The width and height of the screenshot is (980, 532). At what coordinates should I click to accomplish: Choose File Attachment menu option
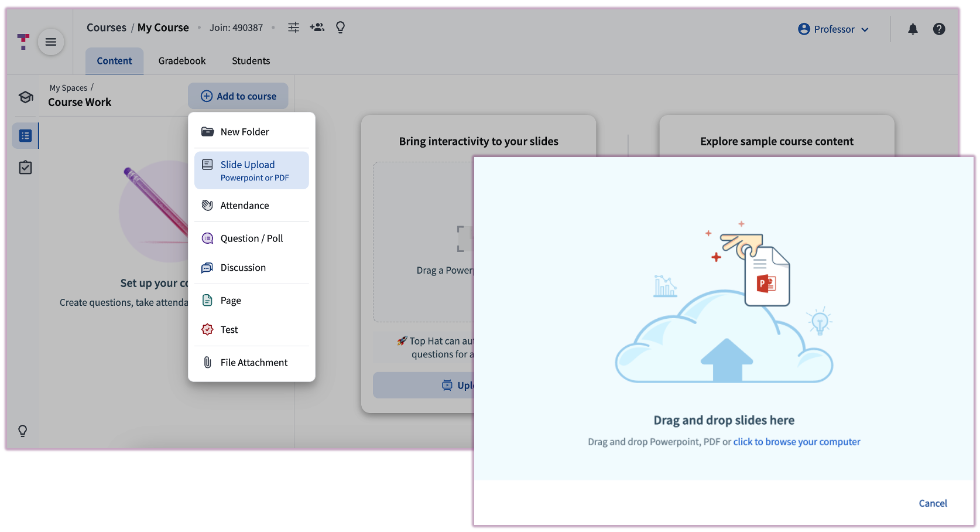(253, 363)
